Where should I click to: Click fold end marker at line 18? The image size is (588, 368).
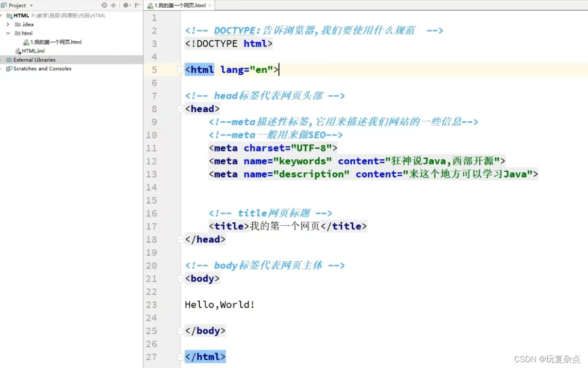point(181,239)
